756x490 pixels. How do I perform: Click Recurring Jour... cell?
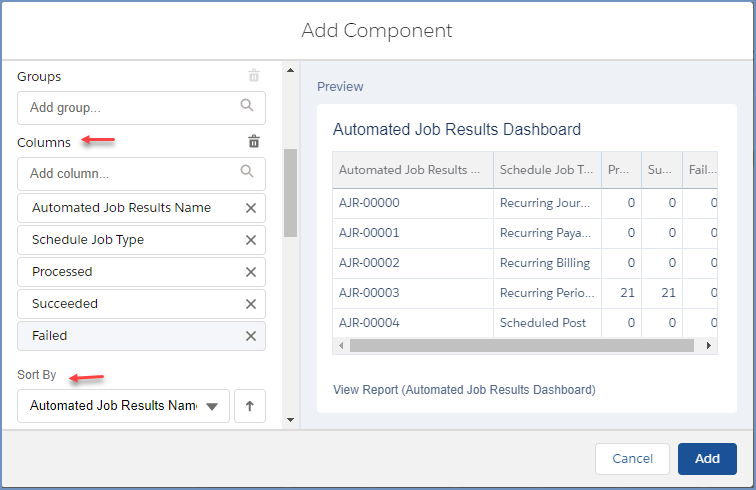click(547, 203)
